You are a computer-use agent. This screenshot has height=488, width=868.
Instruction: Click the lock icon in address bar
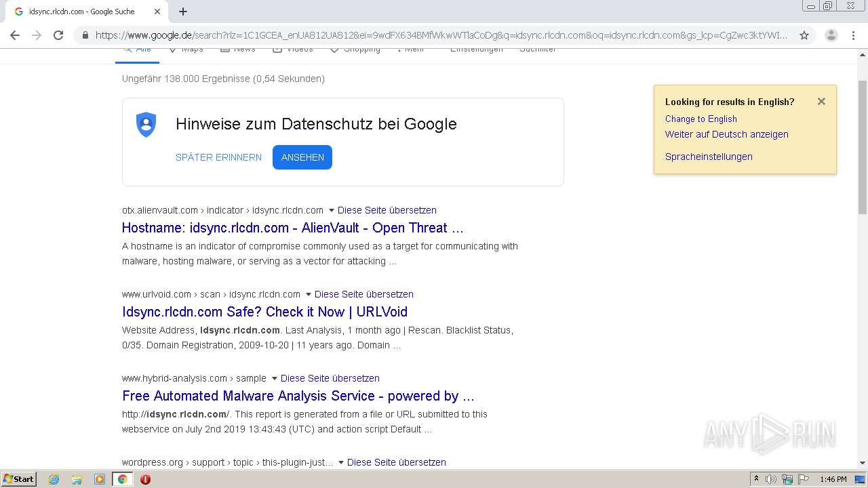coord(85,35)
